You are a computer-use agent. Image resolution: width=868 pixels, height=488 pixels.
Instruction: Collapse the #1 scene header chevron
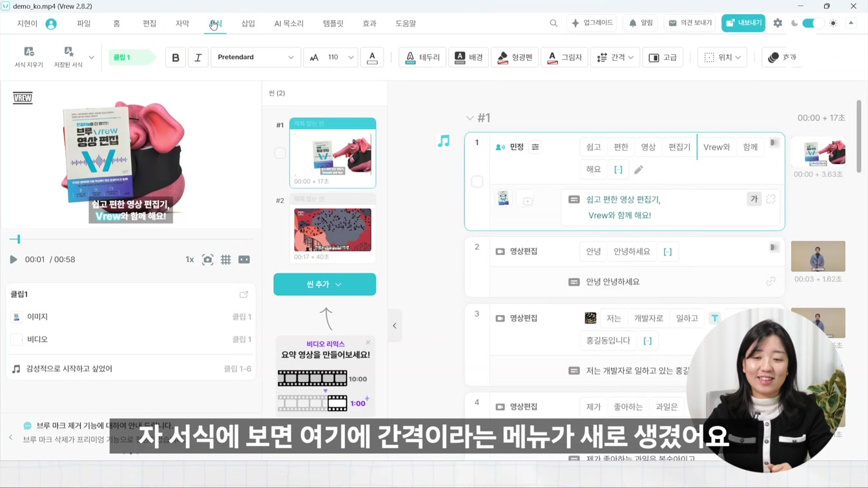(470, 118)
